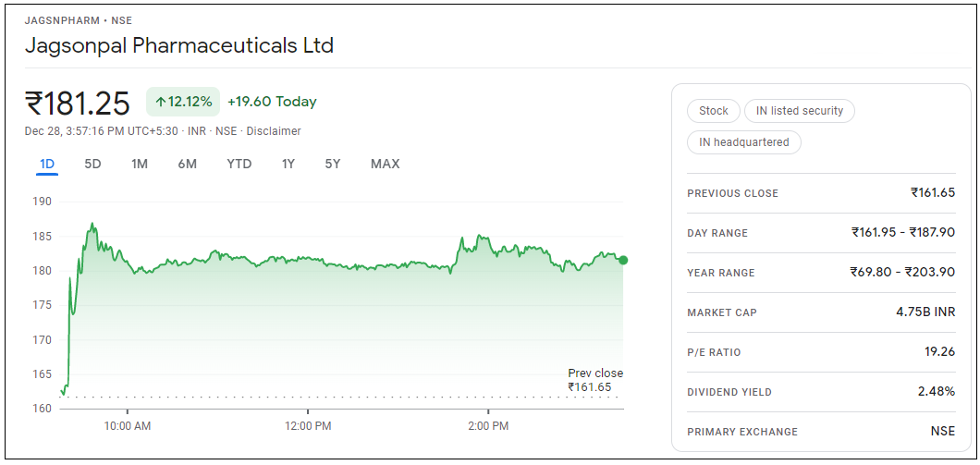Click the NSE primary exchange value
This screenshot has height=465, width=980.
(x=942, y=431)
